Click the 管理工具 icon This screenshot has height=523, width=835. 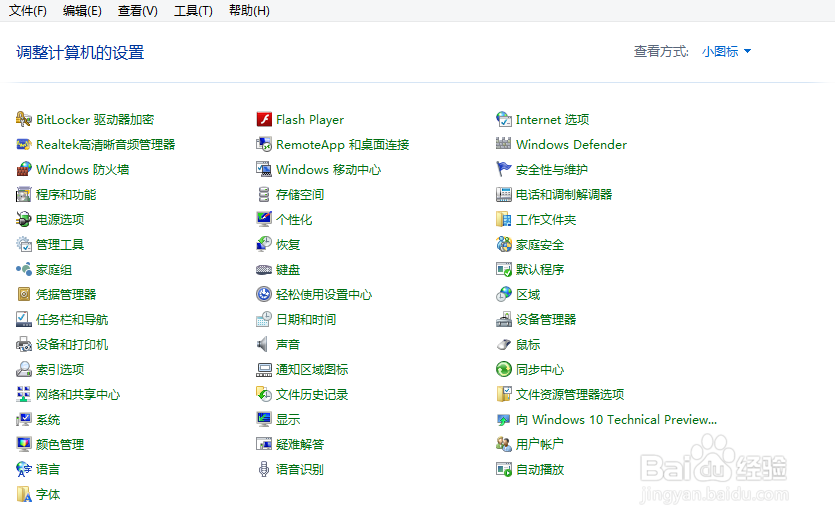(23, 244)
